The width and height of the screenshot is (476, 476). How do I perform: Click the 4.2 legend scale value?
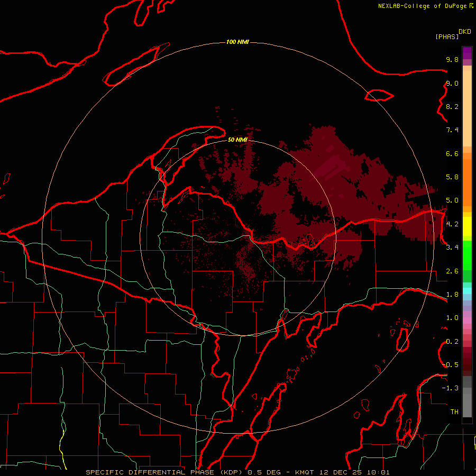[452, 224]
